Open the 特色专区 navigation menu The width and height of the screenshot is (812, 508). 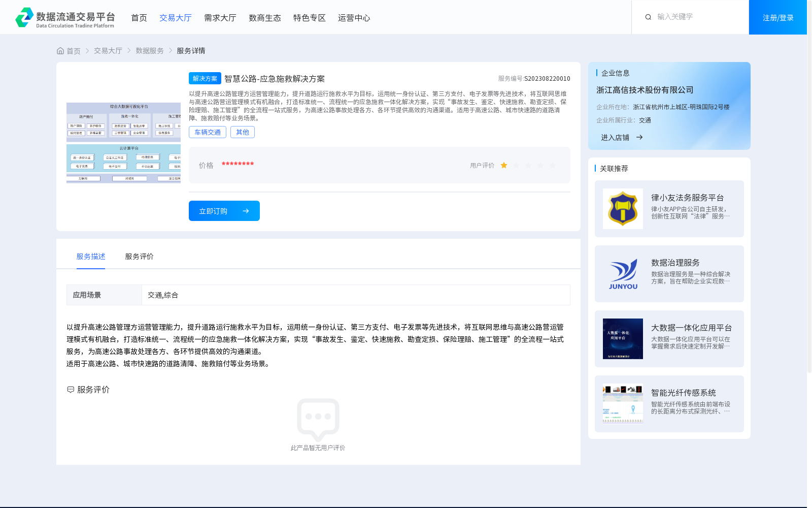[310, 18]
